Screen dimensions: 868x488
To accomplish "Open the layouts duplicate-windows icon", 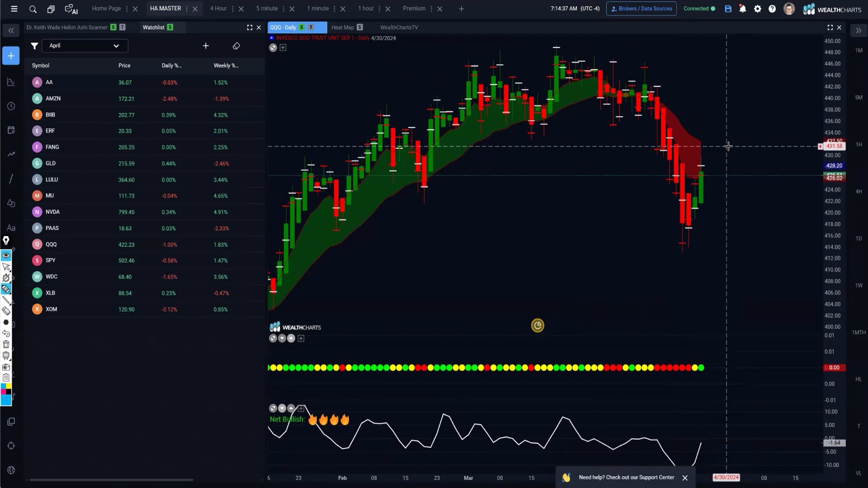I will click(51, 9).
